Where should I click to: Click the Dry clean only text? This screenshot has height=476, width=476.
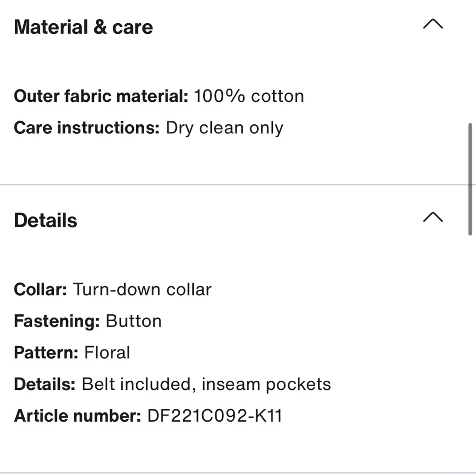click(224, 128)
